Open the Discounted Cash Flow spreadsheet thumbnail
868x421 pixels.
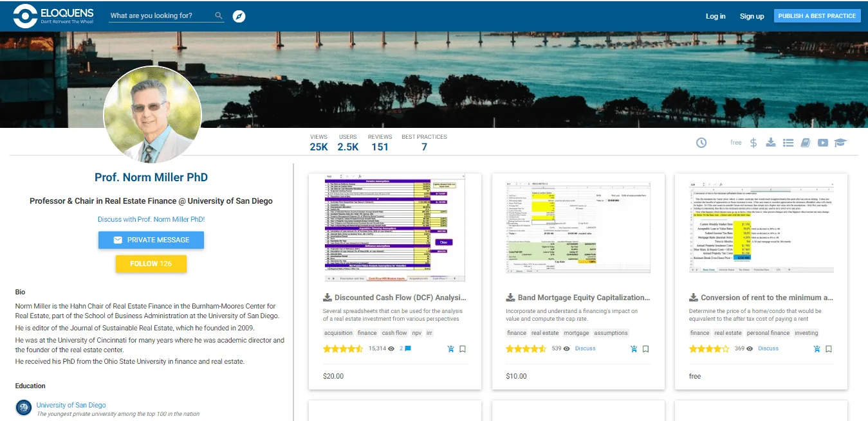coord(395,228)
